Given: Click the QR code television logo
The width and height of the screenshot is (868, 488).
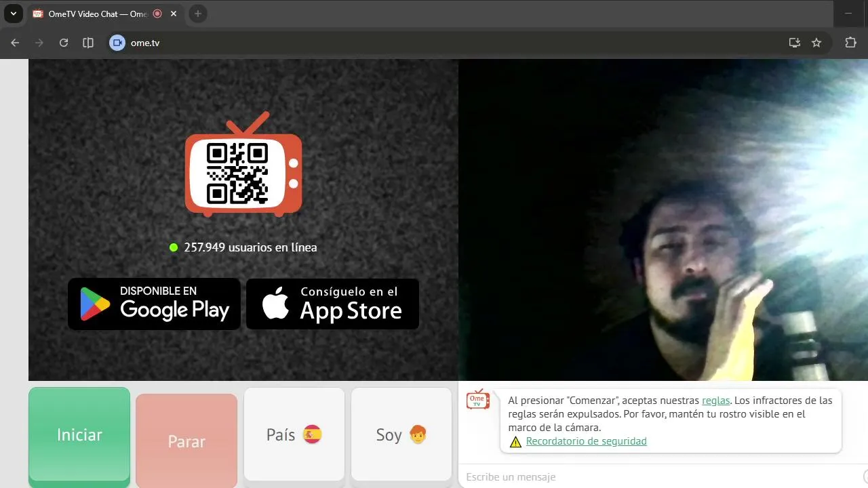Looking at the screenshot, I should point(243,165).
